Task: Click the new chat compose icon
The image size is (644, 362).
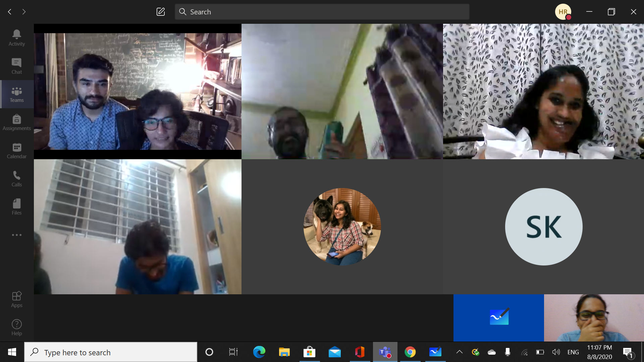Action: coord(161,12)
